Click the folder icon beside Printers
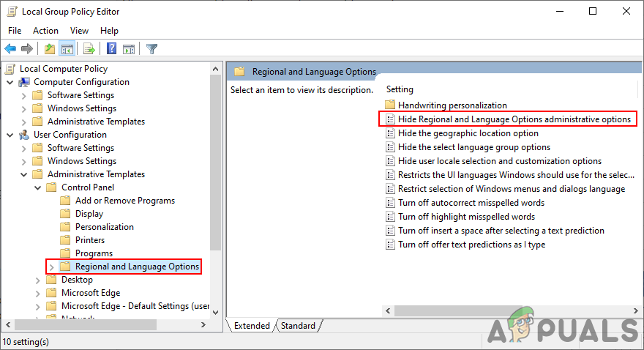This screenshot has width=644, height=350. 65,240
